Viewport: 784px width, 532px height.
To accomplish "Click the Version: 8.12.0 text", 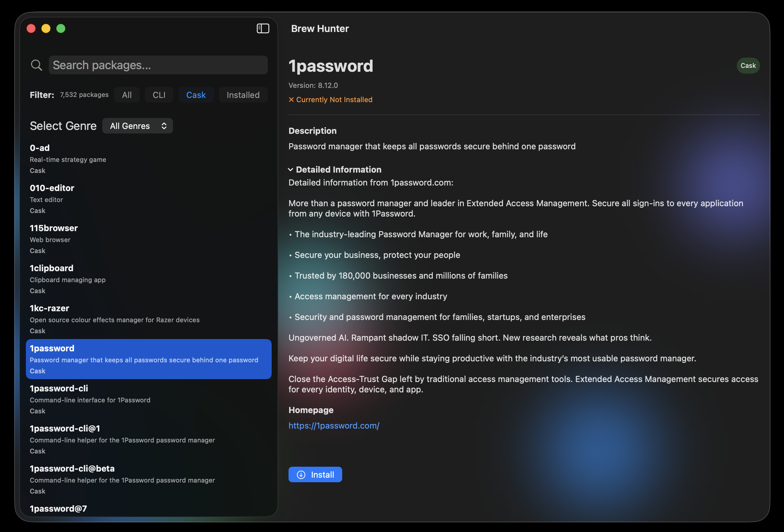I will point(313,85).
